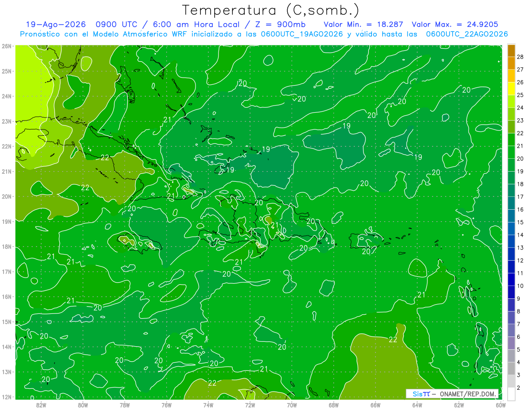Click color scale label 15
Screen dimensions: 532x411
click(x=520, y=222)
